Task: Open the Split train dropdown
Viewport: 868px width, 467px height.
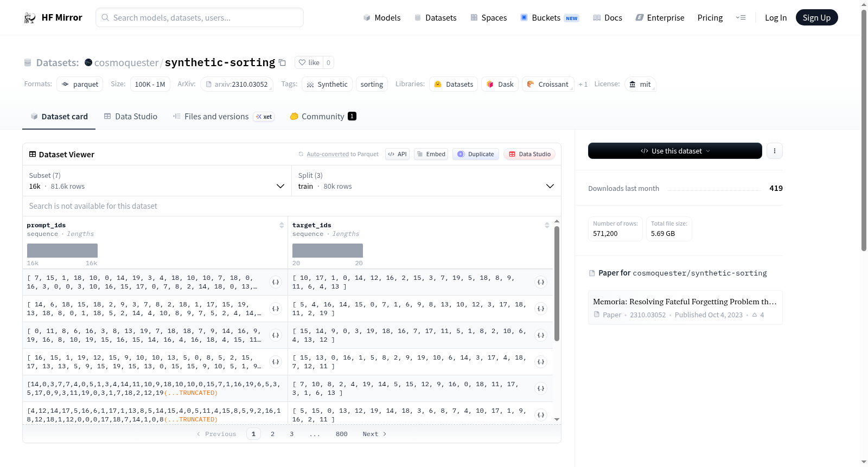Action: pyautogui.click(x=426, y=181)
